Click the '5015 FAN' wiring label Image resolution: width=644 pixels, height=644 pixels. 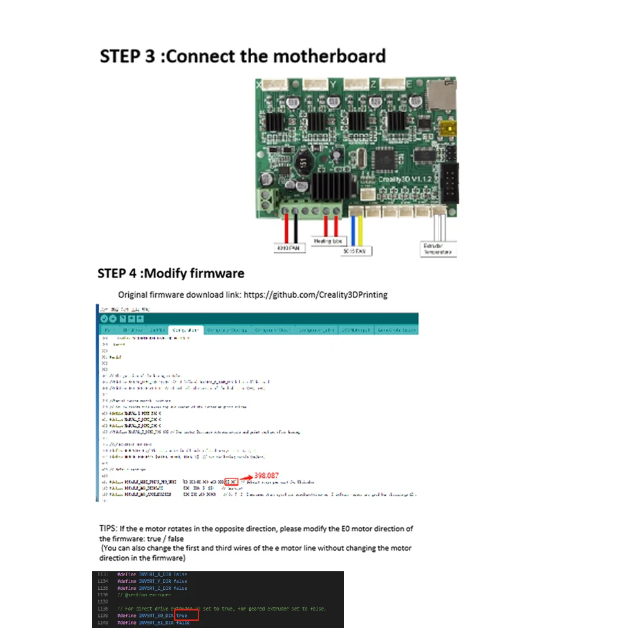355,251
